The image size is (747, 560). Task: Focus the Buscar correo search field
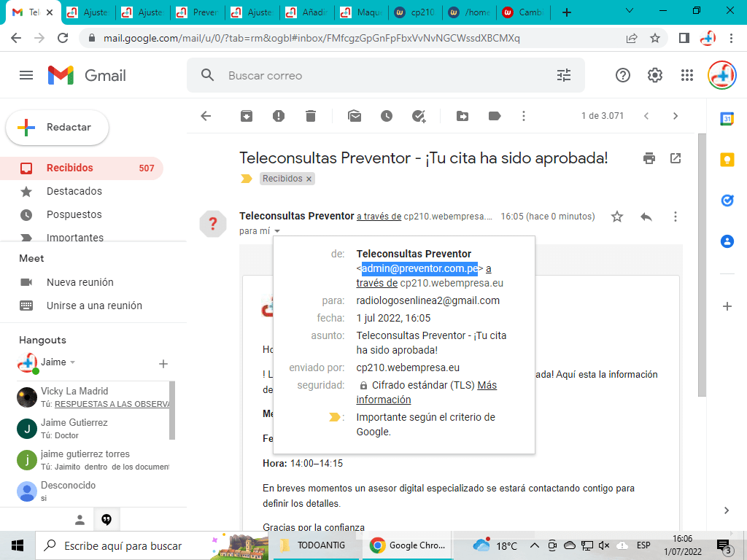click(x=386, y=75)
